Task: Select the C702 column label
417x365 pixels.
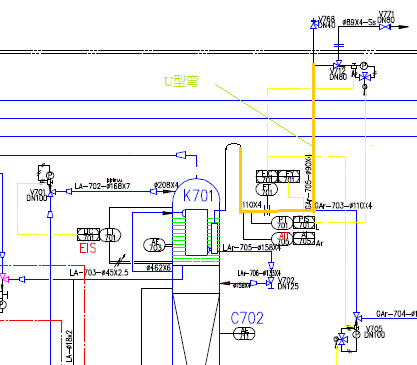Action: tap(247, 318)
